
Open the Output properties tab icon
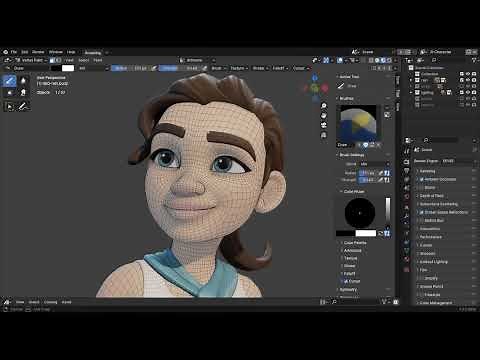pos(406,171)
